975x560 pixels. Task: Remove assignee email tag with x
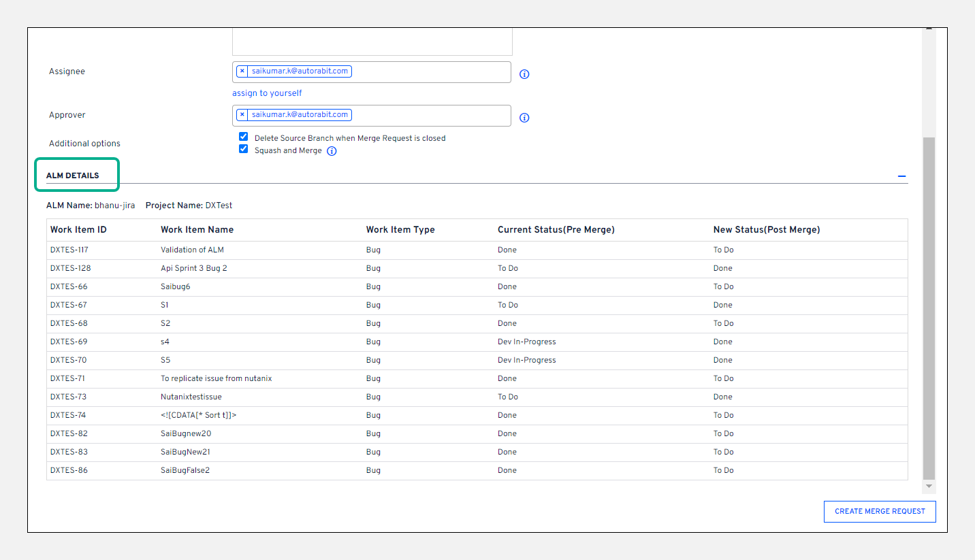(242, 71)
